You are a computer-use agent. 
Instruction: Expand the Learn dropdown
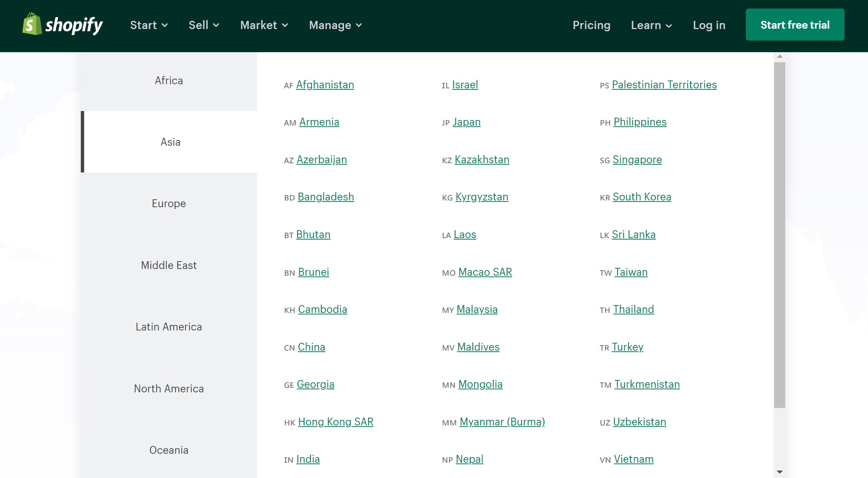(x=651, y=25)
